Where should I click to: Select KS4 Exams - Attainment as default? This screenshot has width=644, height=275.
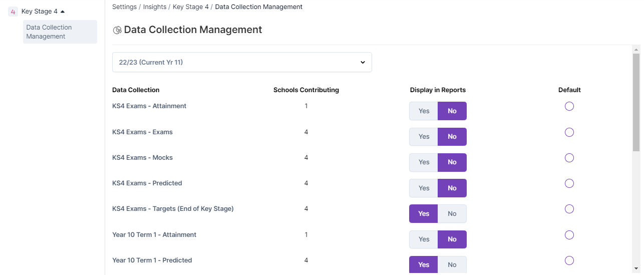pyautogui.click(x=569, y=106)
